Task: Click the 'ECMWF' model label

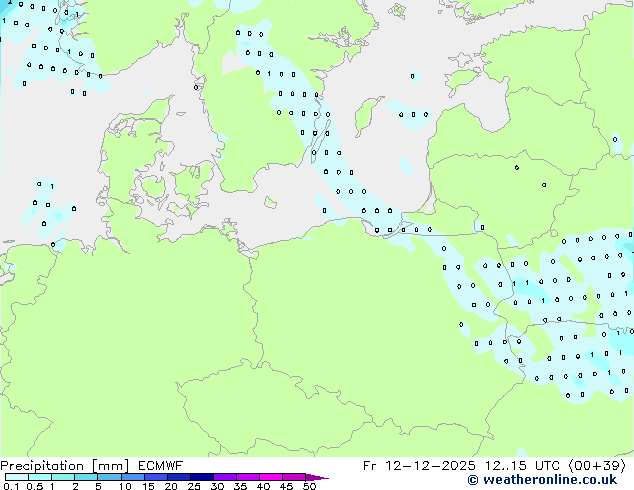Action: pos(161,466)
